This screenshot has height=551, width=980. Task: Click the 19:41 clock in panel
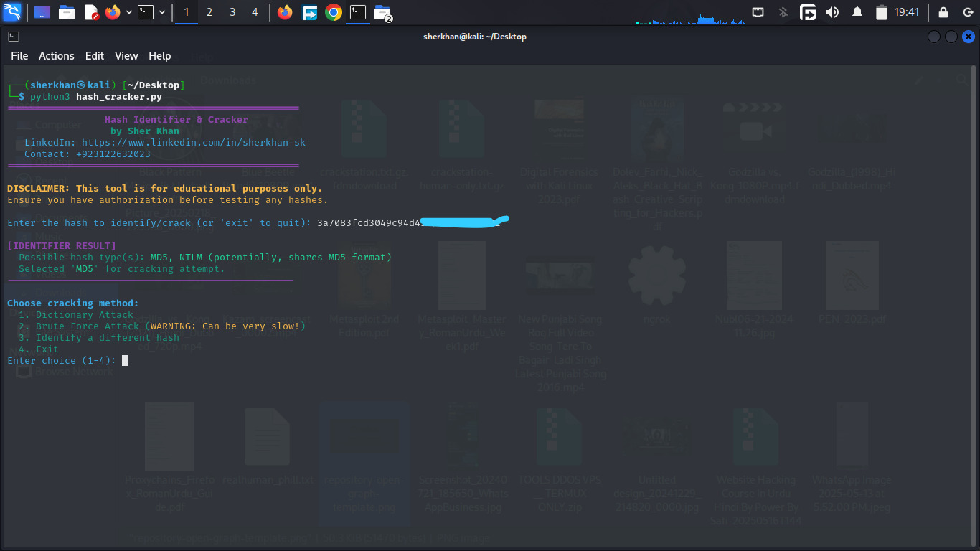(907, 12)
